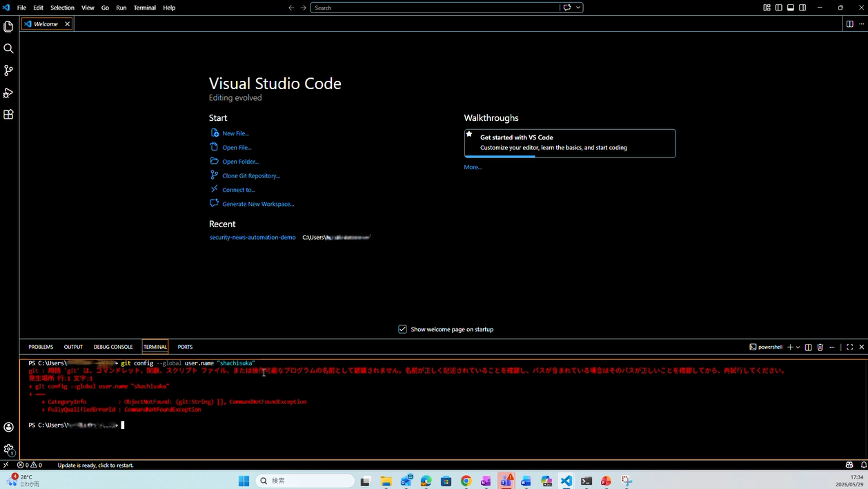Screen dimensions: 868x489
Task: Open the Go menu
Action: [x=105, y=8]
